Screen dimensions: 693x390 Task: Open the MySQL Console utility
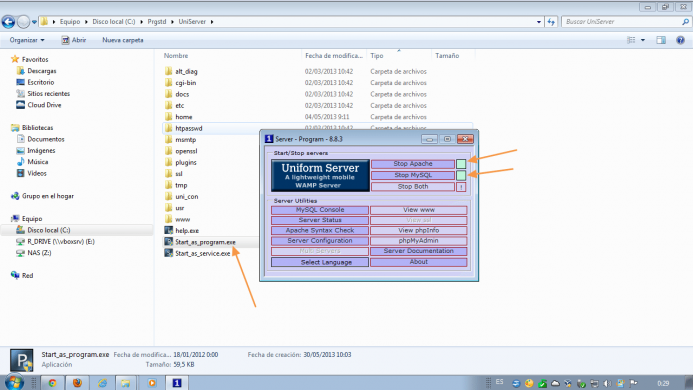(320, 210)
